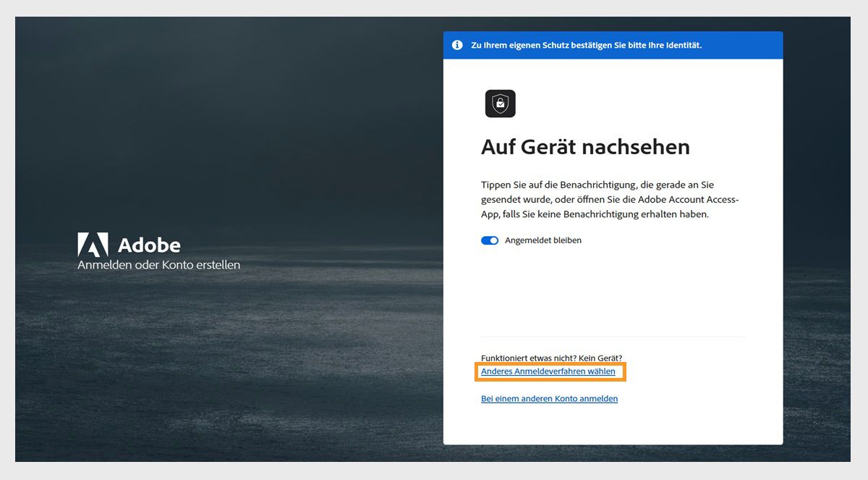Turn off the 'Angemeldet bleiben' toggle
Image resolution: width=868 pixels, height=480 pixels.
click(x=490, y=240)
